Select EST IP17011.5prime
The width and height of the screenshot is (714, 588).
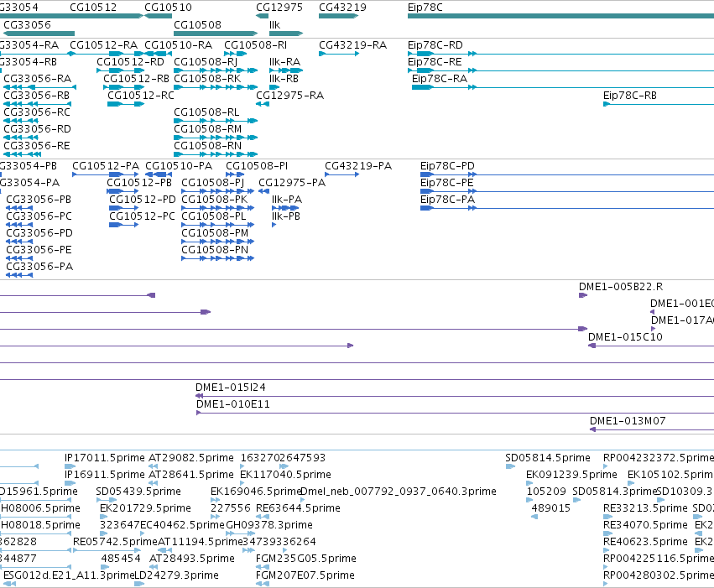pyautogui.click(x=105, y=458)
